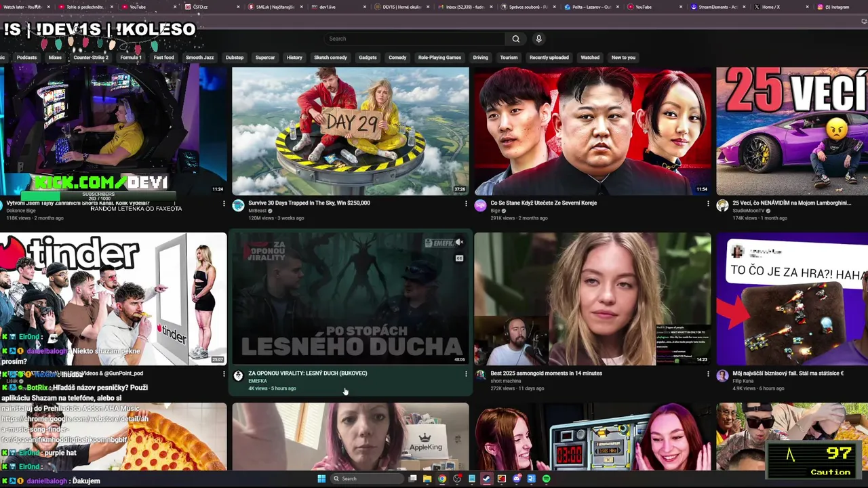Open MrBeast channel avatar

click(238, 206)
